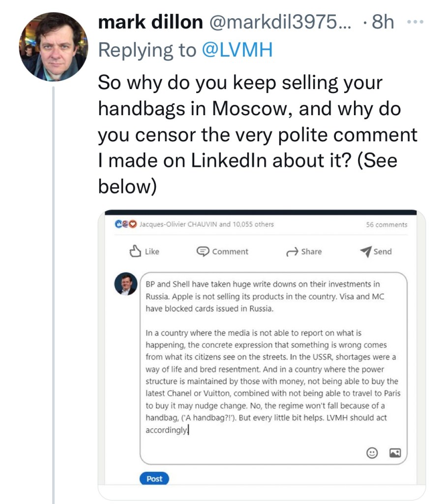Click the Send paper plane icon
445x504 pixels.
[366, 252]
